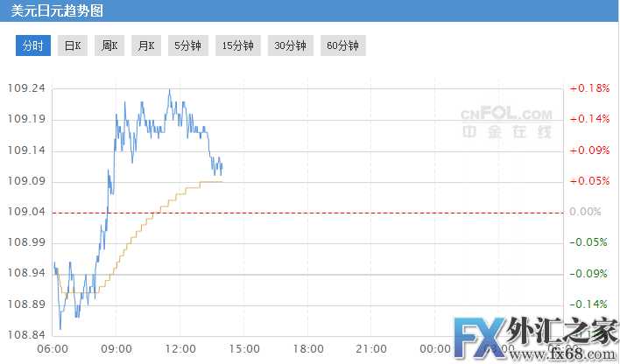Select the 分时 chart tab

tap(32, 45)
